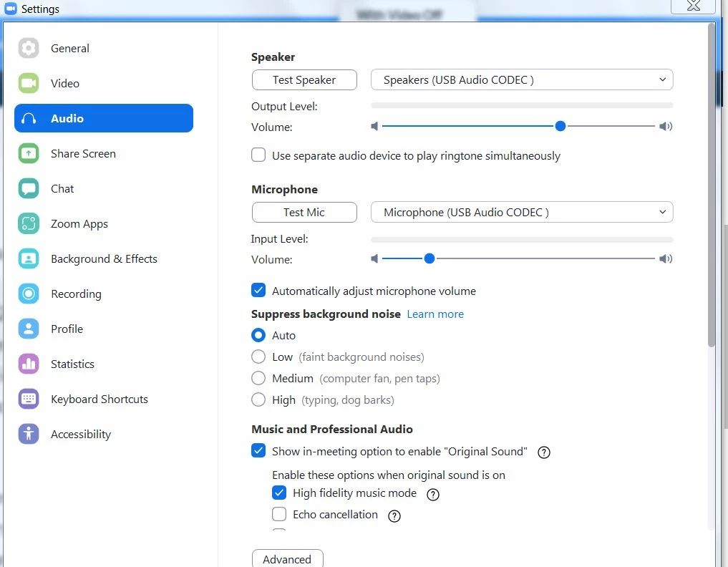Image resolution: width=728 pixels, height=567 pixels.
Task: Click microphone Volume slider handle
Action: (429, 258)
